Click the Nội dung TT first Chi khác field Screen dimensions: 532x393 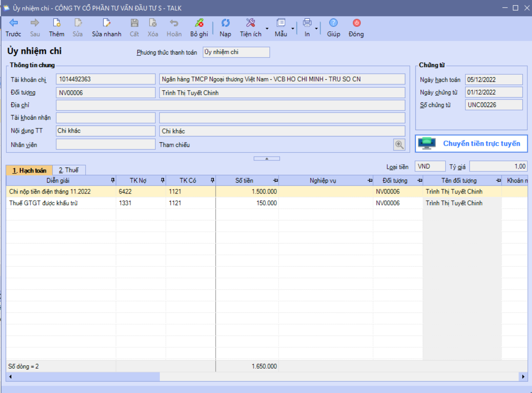click(x=105, y=131)
